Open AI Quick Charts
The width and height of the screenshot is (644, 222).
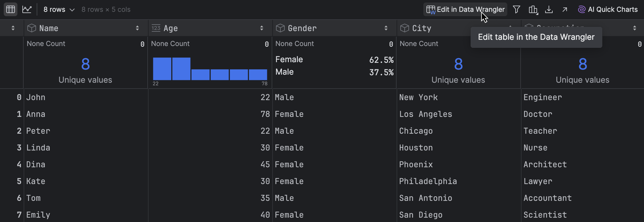coord(607,9)
